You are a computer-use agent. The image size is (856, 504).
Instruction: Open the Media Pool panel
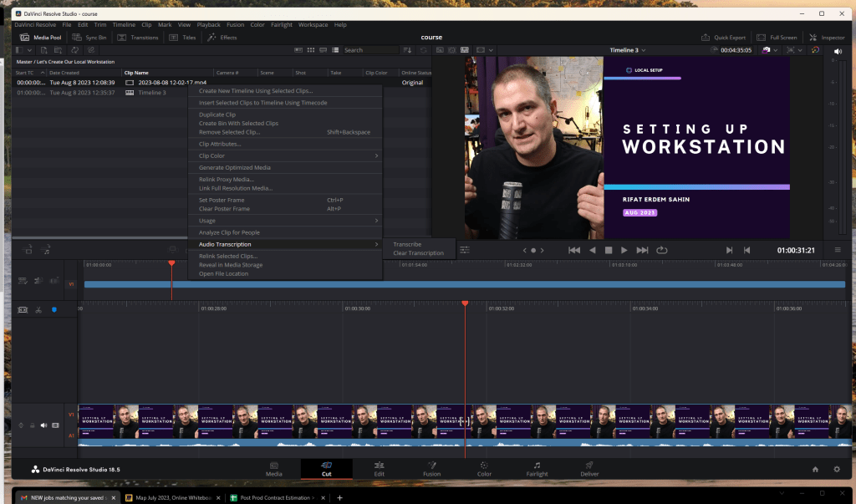tap(40, 37)
